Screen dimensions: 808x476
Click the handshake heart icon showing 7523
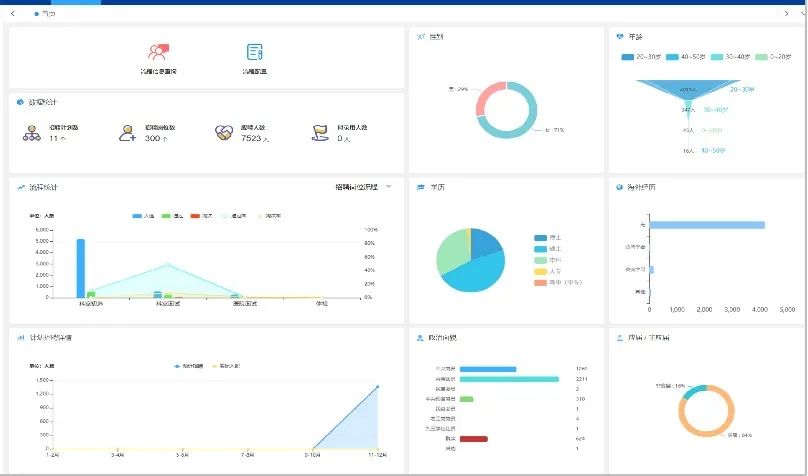pyautogui.click(x=223, y=132)
